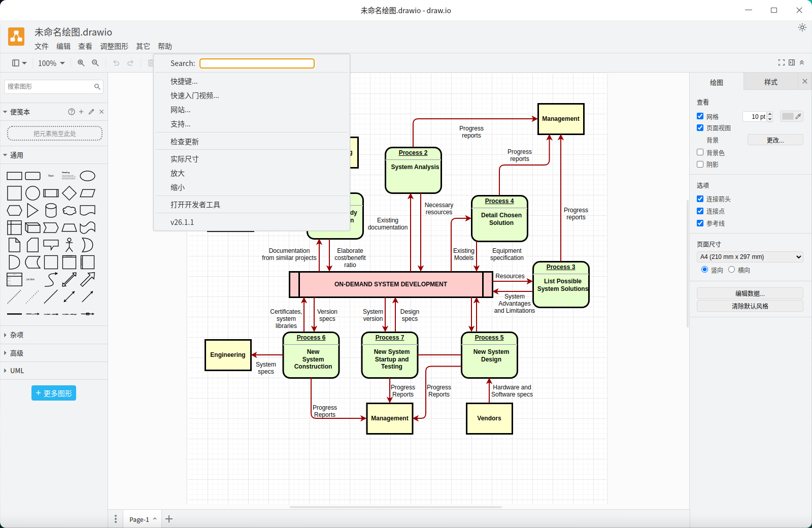Viewport: 812px width, 528px height.
Task: Click the 清除默认风格 button
Action: [x=750, y=306]
